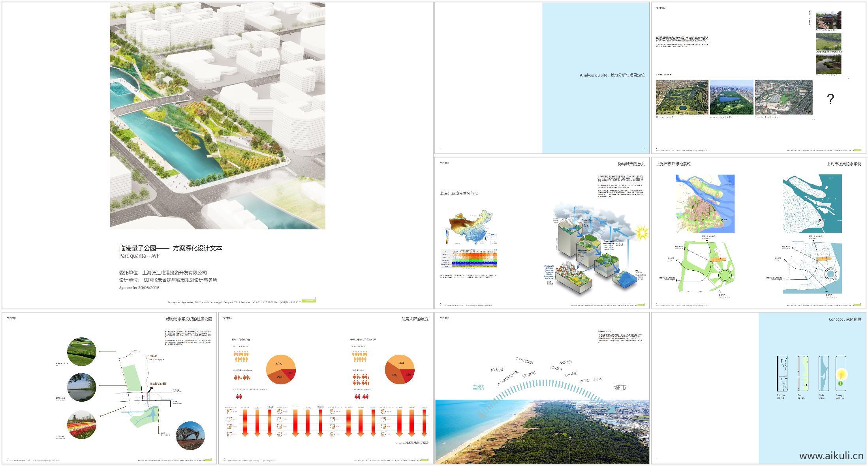
Task: Open the top Shanghai garden pavilion photo
Action: [828, 20]
